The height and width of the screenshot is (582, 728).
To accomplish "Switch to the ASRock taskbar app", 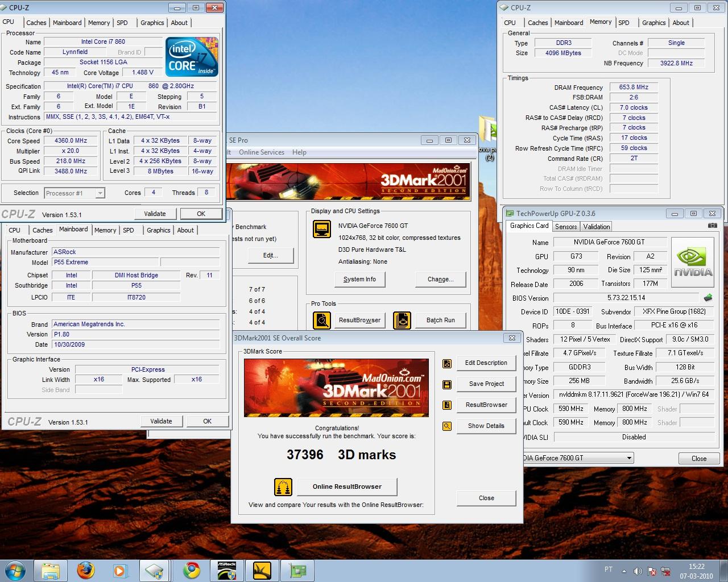I will (227, 571).
